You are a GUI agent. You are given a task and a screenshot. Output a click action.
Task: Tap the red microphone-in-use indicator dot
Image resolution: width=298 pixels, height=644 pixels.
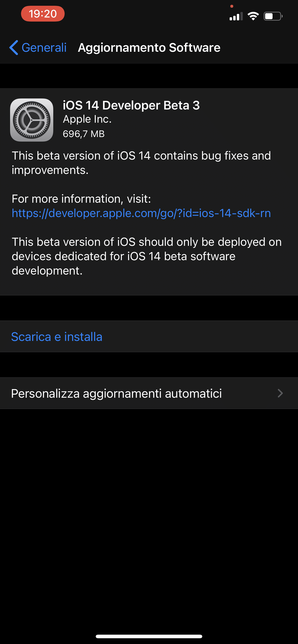point(232,6)
